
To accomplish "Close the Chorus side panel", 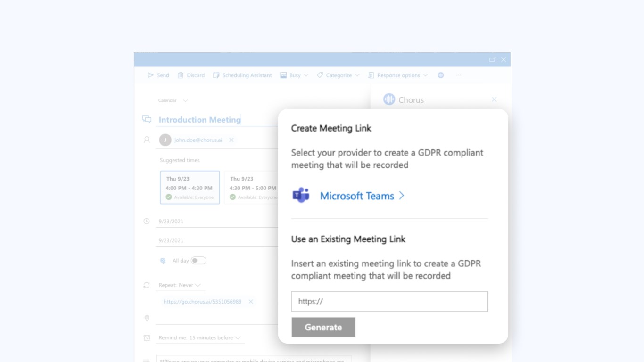I will tap(494, 99).
